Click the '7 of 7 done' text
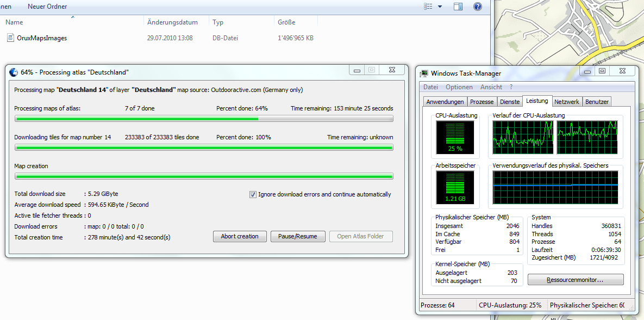Viewport: 644px width, 320px height. point(140,109)
